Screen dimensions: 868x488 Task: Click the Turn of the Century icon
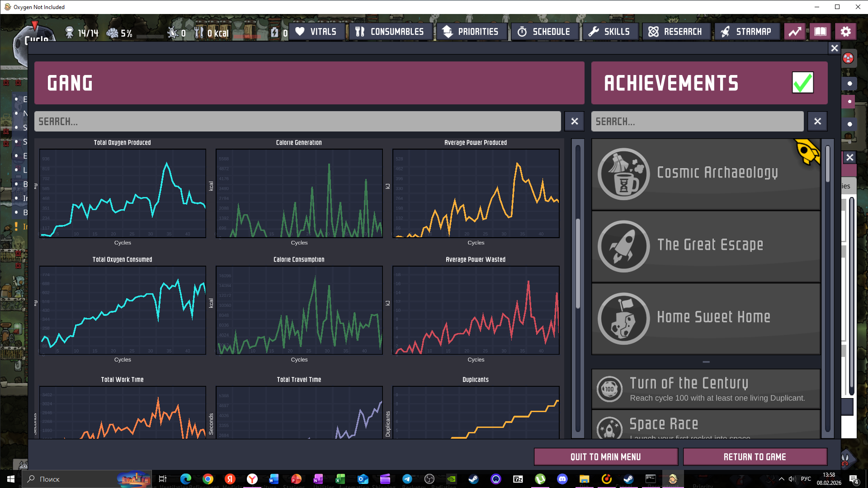pyautogui.click(x=609, y=389)
